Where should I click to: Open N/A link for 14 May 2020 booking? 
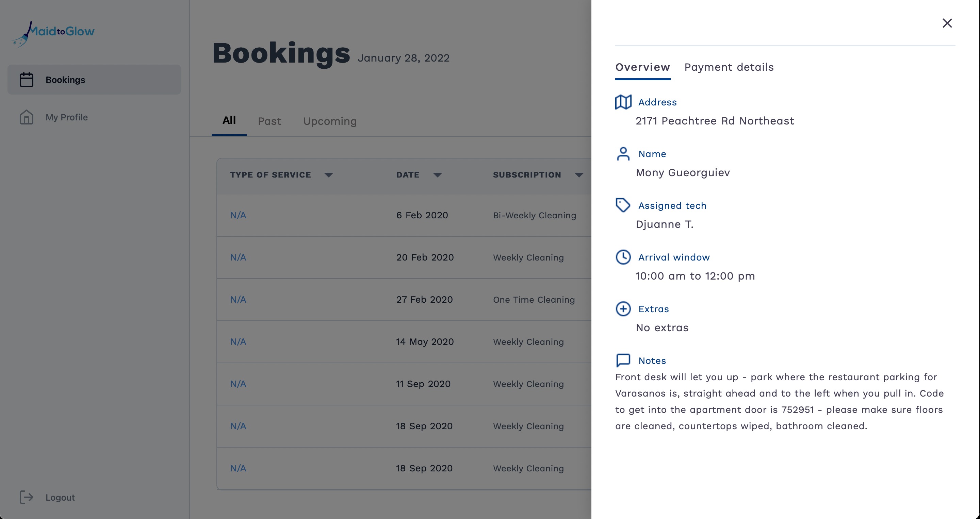pos(238,342)
